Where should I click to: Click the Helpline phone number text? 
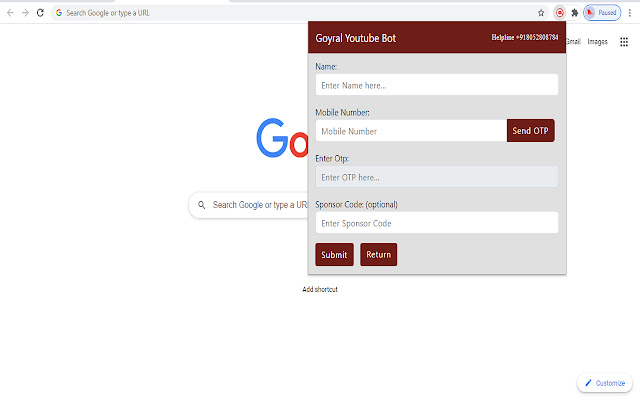pos(524,37)
